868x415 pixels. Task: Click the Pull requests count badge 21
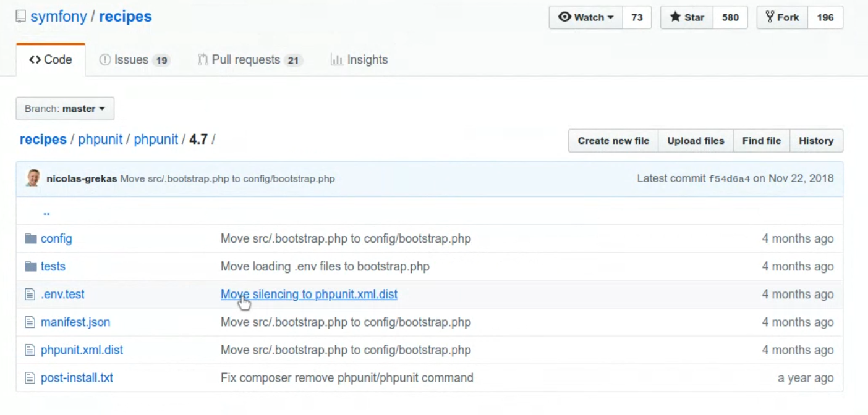click(294, 61)
